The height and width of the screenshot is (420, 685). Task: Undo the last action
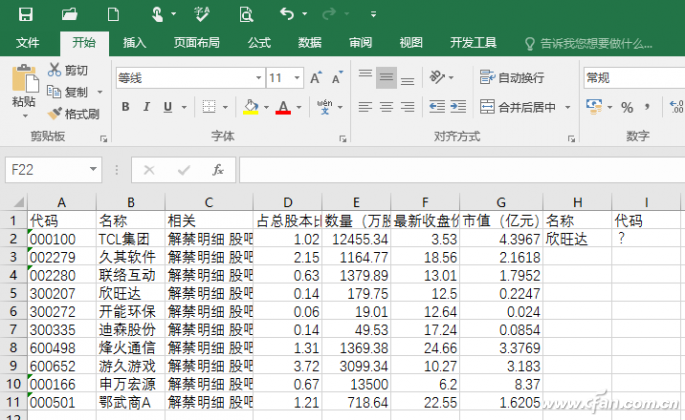point(287,14)
